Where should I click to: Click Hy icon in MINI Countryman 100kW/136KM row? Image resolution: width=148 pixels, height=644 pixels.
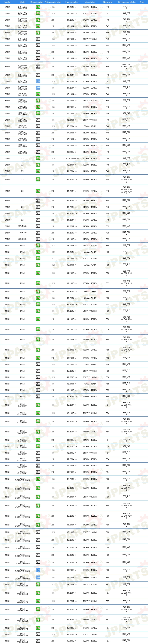(38, 570)
